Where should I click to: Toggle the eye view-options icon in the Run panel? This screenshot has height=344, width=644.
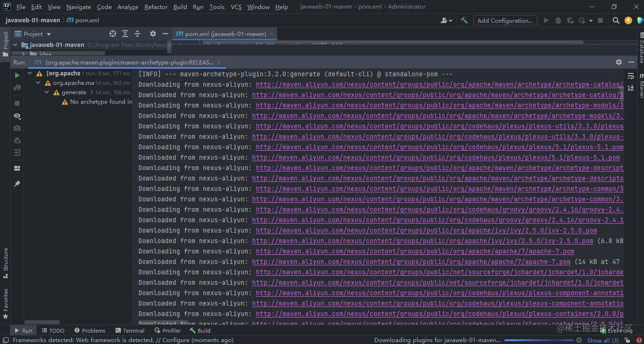point(17,116)
